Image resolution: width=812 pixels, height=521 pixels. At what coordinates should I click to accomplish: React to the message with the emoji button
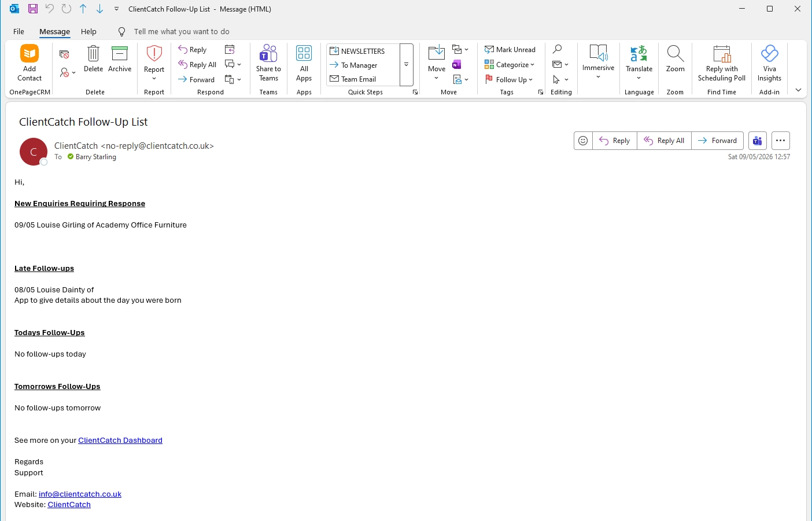pyautogui.click(x=583, y=141)
